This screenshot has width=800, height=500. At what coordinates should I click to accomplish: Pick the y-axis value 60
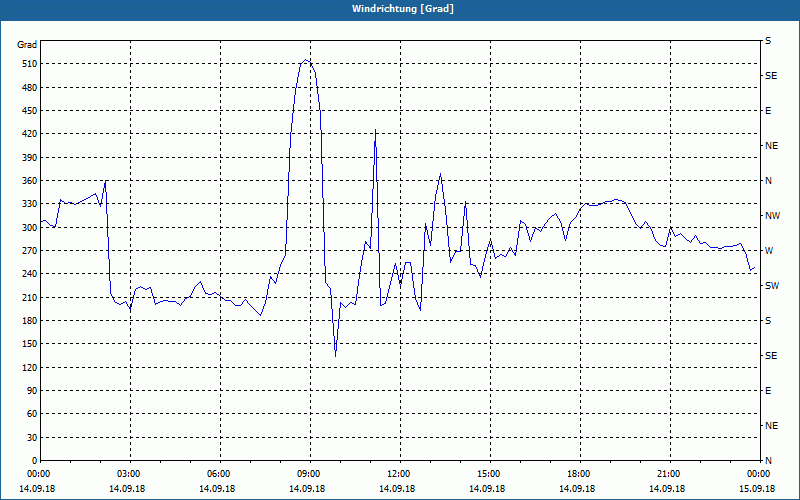click(31, 414)
